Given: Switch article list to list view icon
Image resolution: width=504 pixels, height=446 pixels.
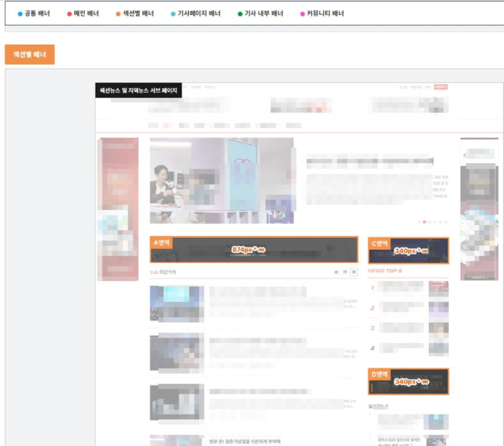Looking at the screenshot, I should (353, 272).
